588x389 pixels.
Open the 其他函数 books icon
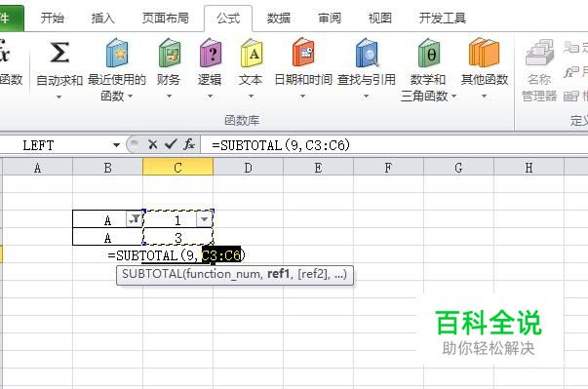coord(484,52)
